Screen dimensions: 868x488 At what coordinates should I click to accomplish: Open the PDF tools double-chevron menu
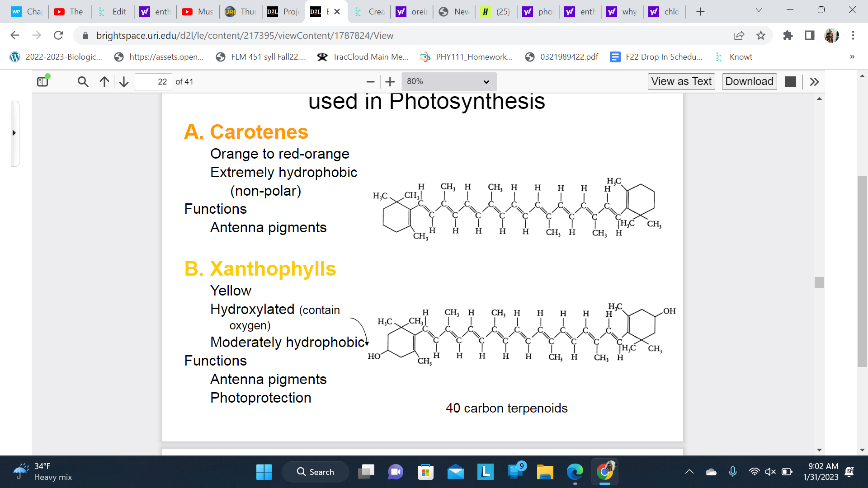pos(814,81)
